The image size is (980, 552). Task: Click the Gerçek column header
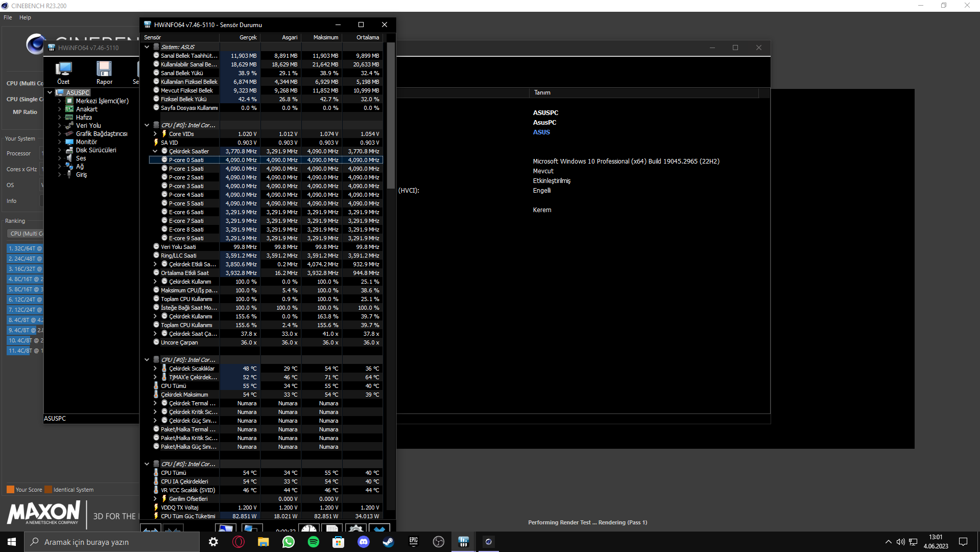click(240, 37)
